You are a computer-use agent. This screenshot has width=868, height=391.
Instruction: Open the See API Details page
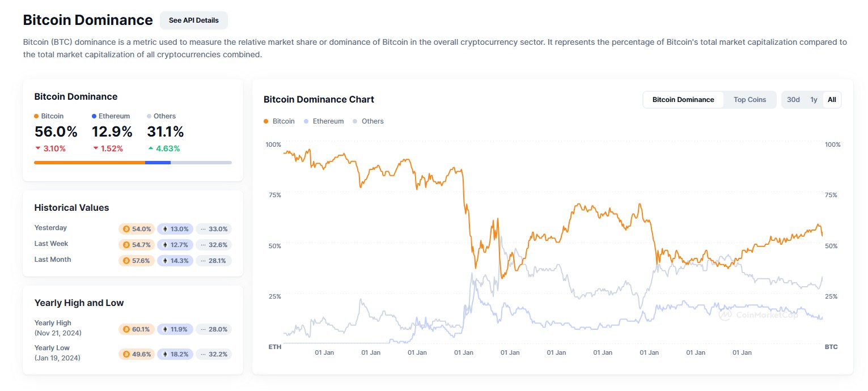pos(193,20)
